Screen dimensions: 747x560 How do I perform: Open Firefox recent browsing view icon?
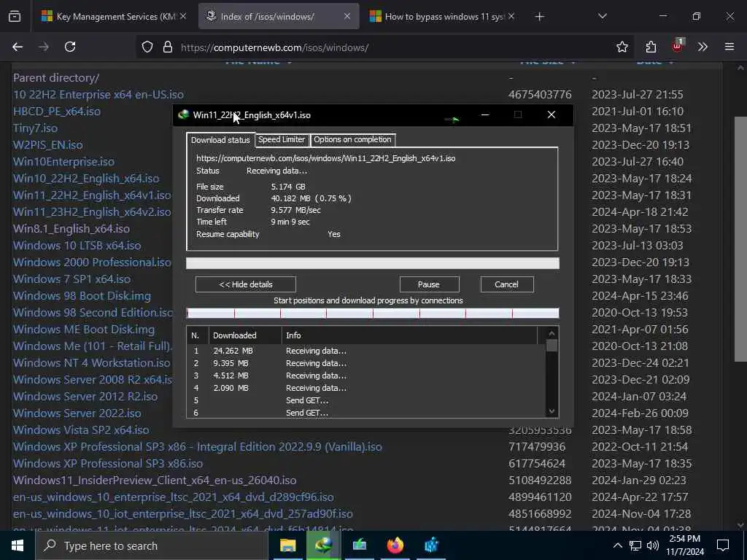click(15, 16)
